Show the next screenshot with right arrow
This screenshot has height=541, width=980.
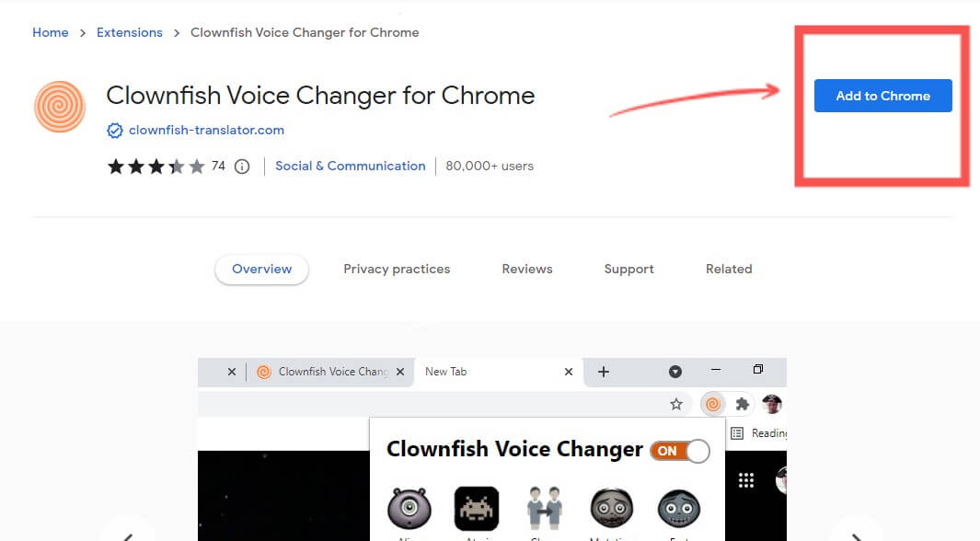[x=855, y=532]
